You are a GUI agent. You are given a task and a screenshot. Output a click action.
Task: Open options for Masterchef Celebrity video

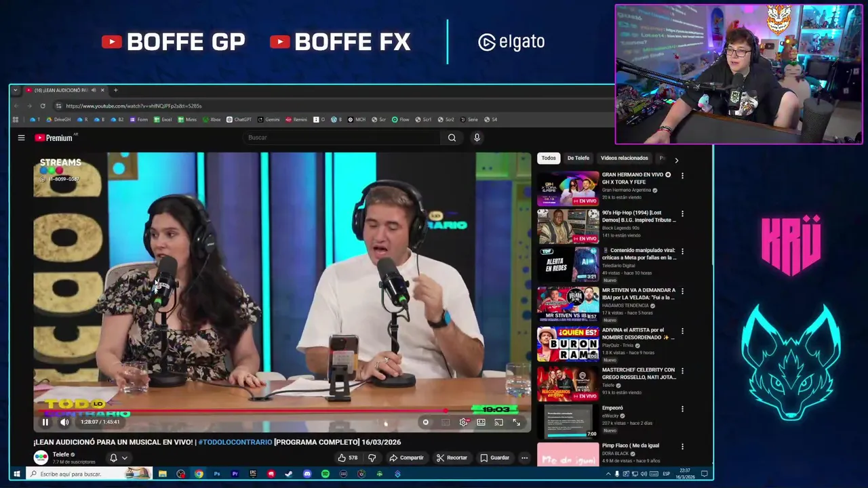click(682, 371)
